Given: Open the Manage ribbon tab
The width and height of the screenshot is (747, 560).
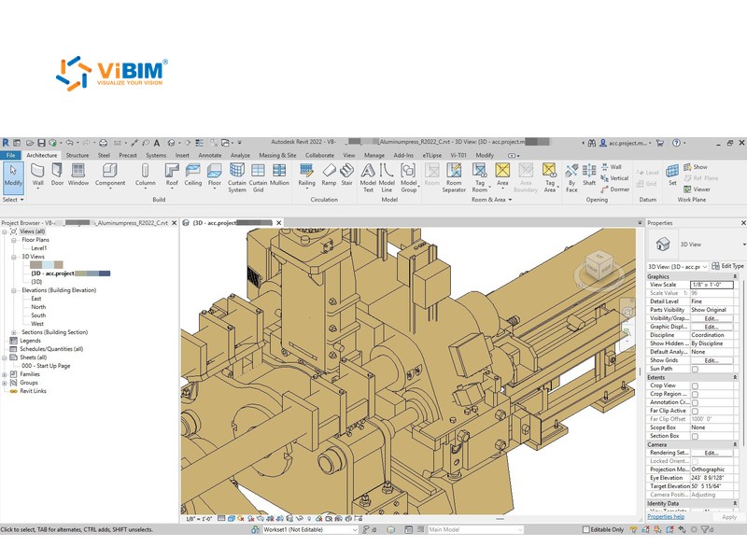Looking at the screenshot, I should [374, 155].
